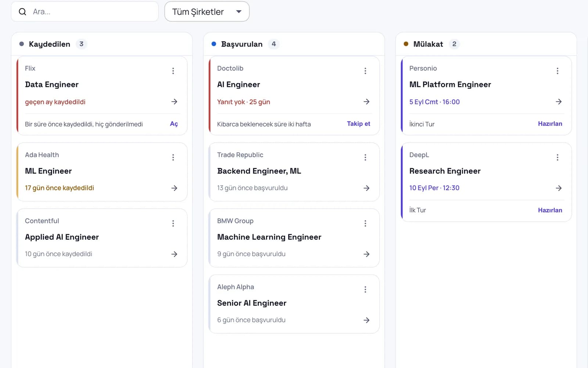Click the Kaydedilen count badge 3
This screenshot has height=368, width=588.
point(81,44)
